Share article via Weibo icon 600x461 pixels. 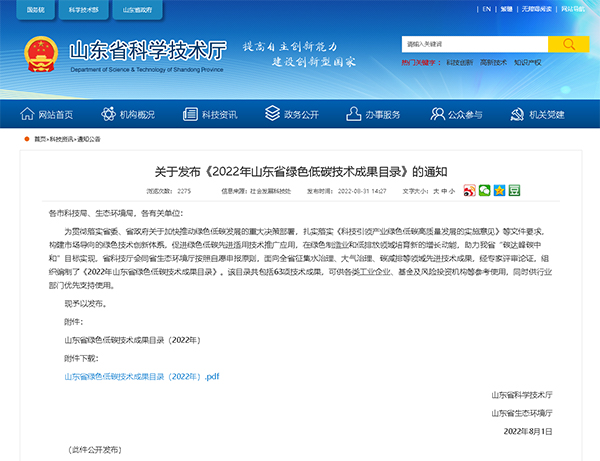(469, 189)
